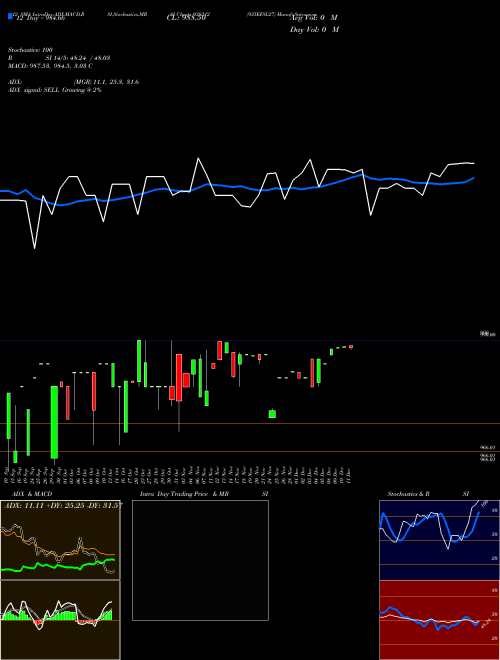
Task: Click the 'Intra Day Trading Price & MR' title
Action: pos(184,494)
